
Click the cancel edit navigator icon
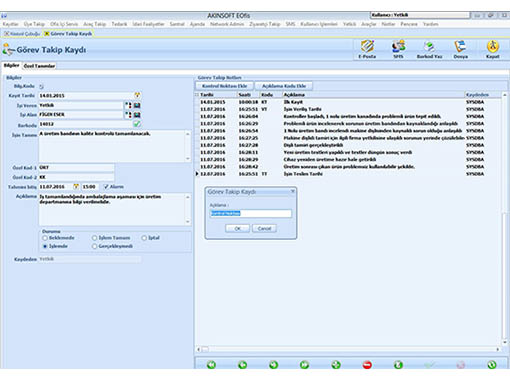pyautogui.click(x=461, y=365)
